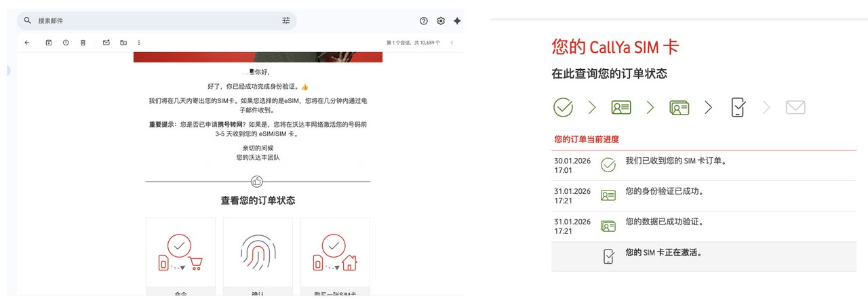The width and height of the screenshot is (868, 301).
Task: Click 您的数据已成功验证 status text
Action: 664,222
